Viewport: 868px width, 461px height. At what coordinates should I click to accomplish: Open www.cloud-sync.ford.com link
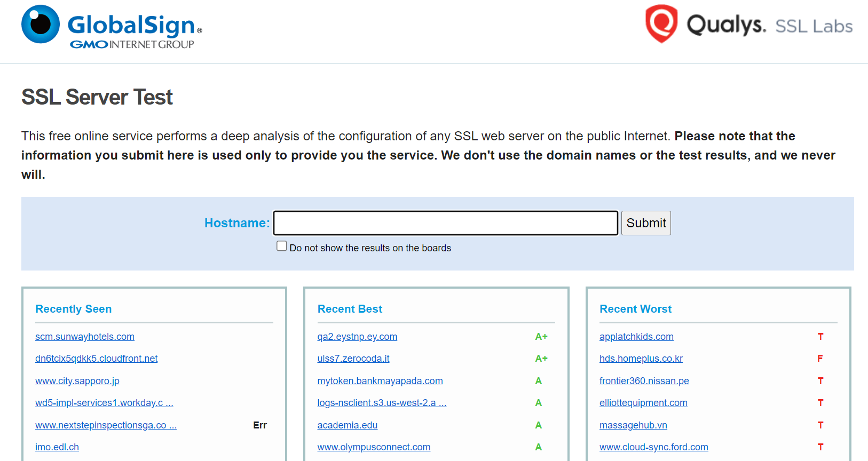click(654, 447)
